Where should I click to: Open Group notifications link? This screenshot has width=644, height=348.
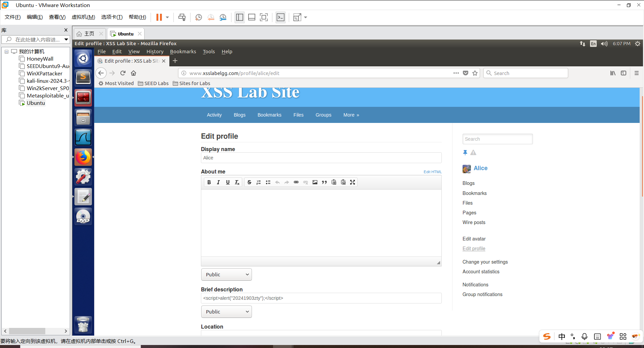482,294
